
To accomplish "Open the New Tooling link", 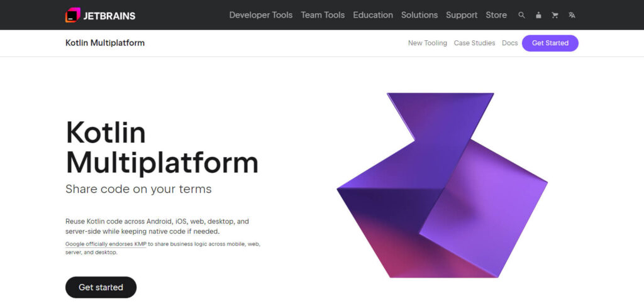I will [x=428, y=43].
